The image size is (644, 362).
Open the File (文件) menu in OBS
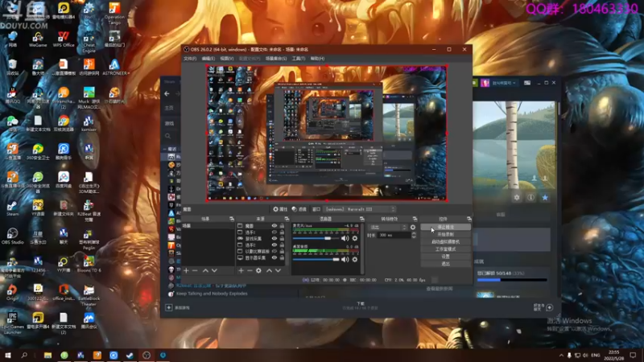point(190,59)
